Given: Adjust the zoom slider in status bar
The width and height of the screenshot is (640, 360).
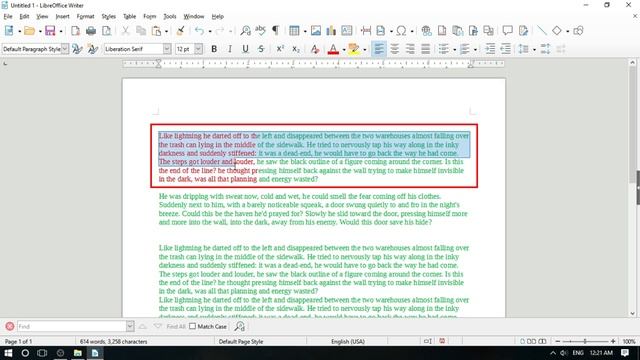Looking at the screenshot, I should pos(585,341).
